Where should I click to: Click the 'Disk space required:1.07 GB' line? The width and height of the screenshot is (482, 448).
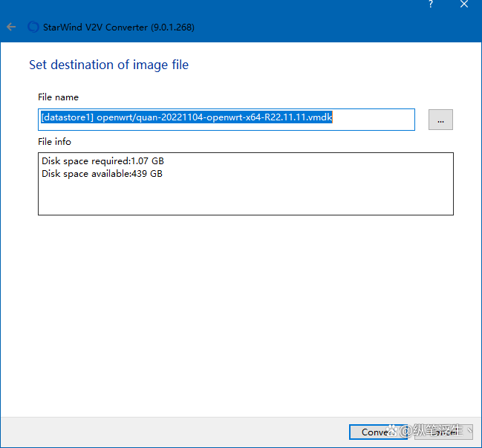102,161
